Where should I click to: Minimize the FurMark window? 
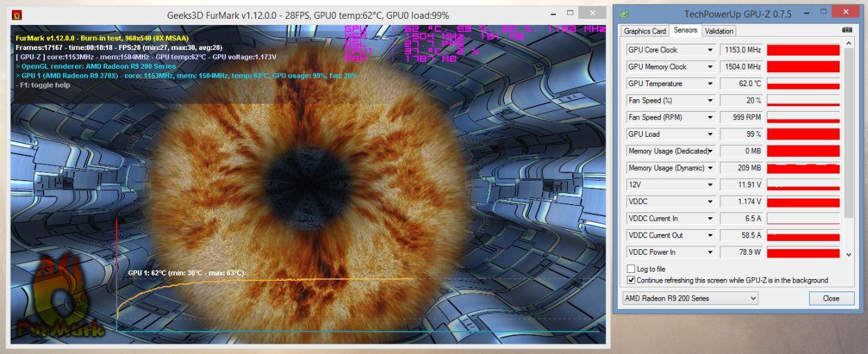pyautogui.click(x=554, y=14)
